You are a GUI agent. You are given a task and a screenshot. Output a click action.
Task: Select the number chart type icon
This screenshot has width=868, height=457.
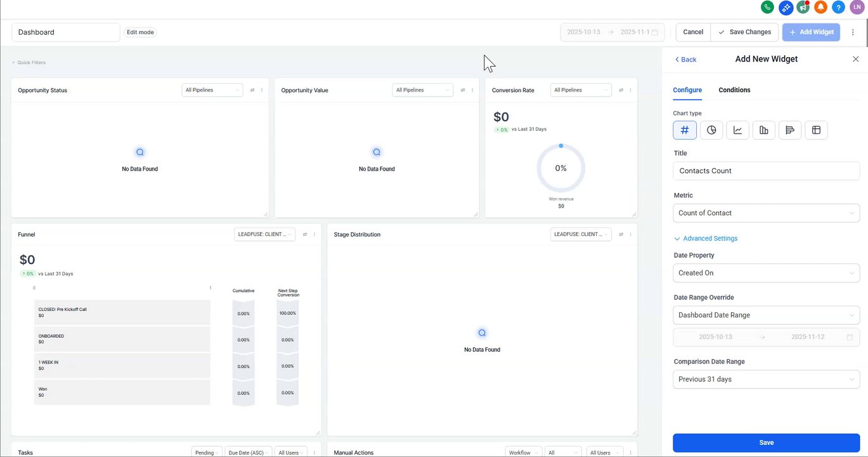click(685, 130)
